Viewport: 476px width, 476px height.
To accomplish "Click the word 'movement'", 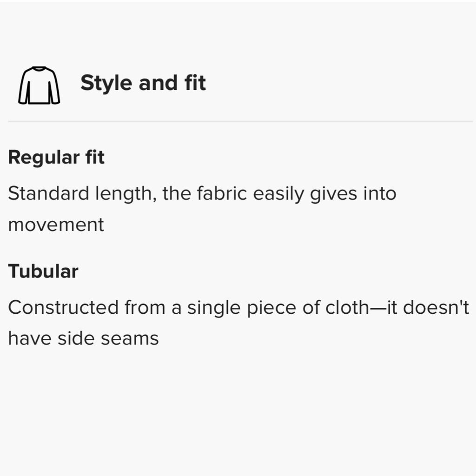I will point(56,225).
